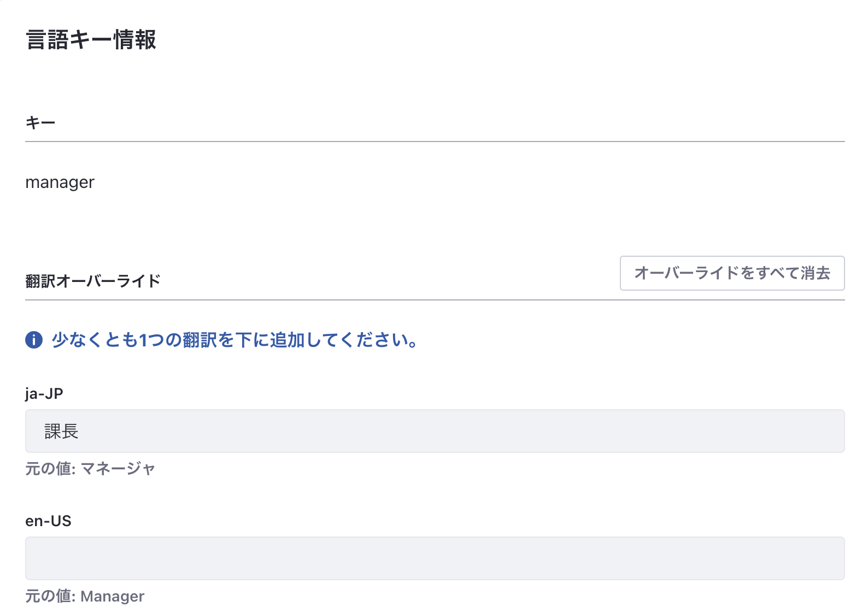The height and width of the screenshot is (613, 868).
Task: Click the オーバーライドをすべて消去 button
Action: pyautogui.click(x=732, y=273)
